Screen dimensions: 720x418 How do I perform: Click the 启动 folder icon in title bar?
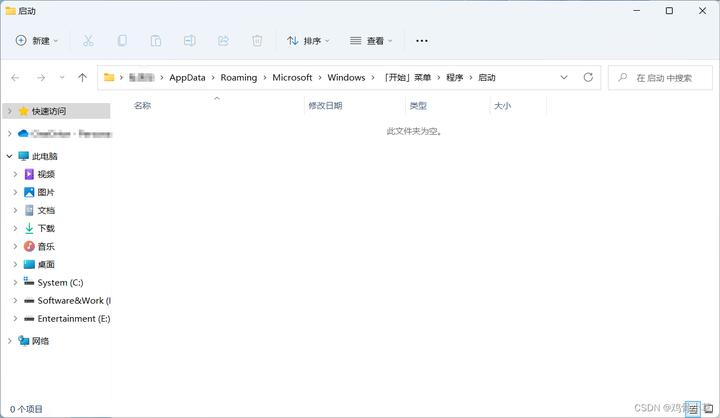pos(10,11)
